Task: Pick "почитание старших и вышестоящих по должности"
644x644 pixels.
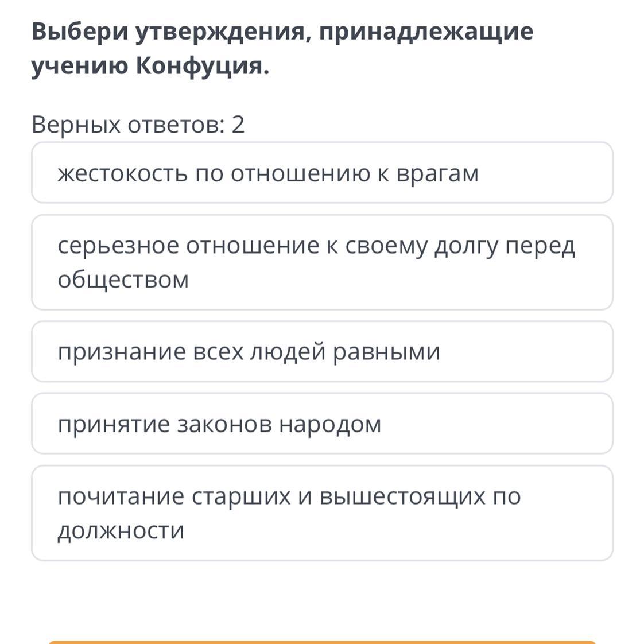Action: point(321,513)
